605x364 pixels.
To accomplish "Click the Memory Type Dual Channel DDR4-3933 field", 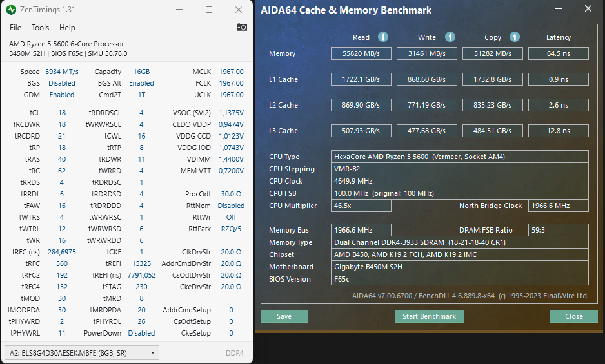I will point(459,242).
